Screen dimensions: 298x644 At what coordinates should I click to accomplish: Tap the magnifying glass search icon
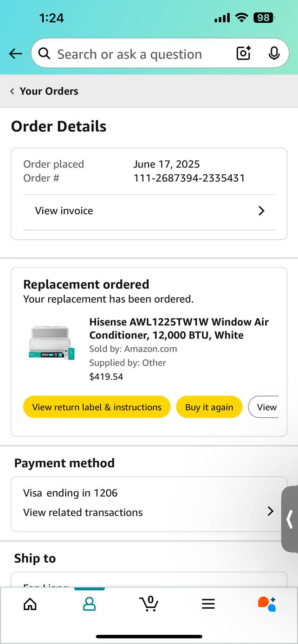(x=44, y=54)
